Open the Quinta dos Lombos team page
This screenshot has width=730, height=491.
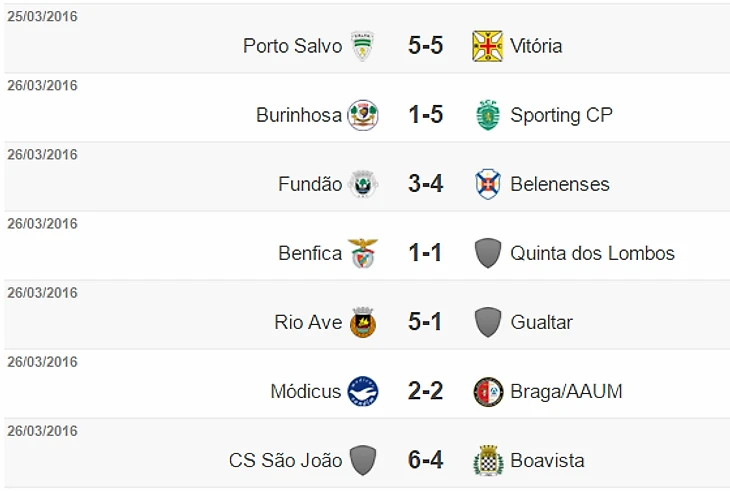pos(592,253)
